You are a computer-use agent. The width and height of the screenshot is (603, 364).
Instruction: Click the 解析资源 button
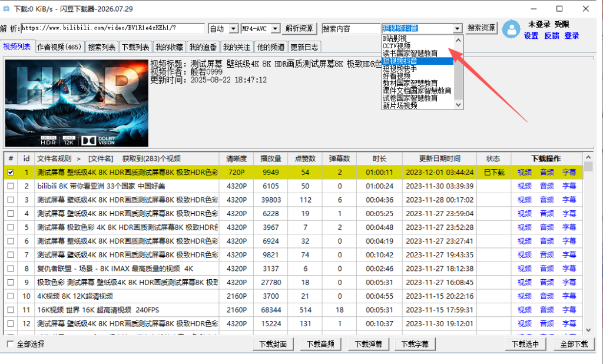point(299,28)
